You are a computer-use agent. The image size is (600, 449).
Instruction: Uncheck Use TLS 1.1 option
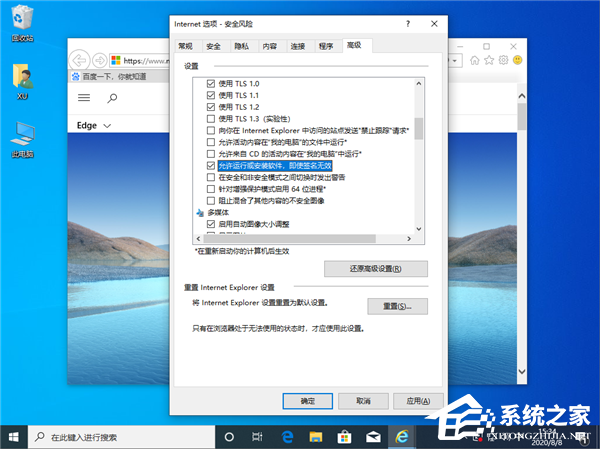[211, 95]
